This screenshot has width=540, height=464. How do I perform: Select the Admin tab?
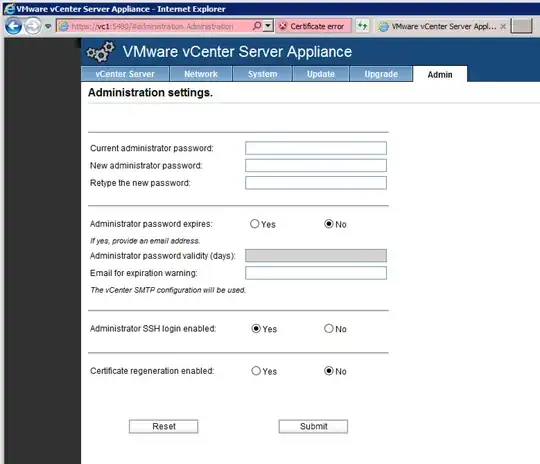[440, 74]
